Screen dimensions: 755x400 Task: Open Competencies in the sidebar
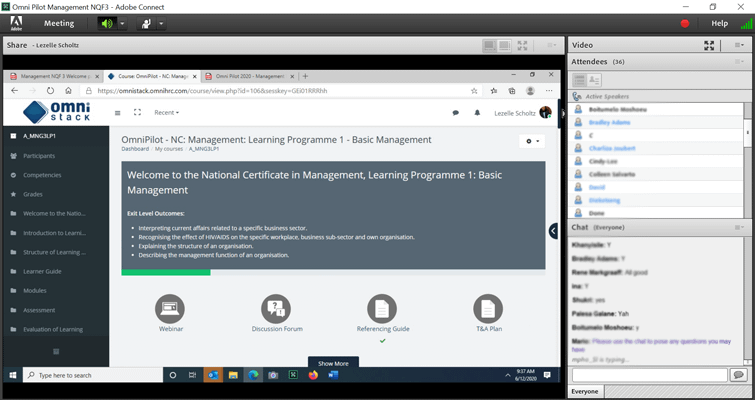point(42,175)
